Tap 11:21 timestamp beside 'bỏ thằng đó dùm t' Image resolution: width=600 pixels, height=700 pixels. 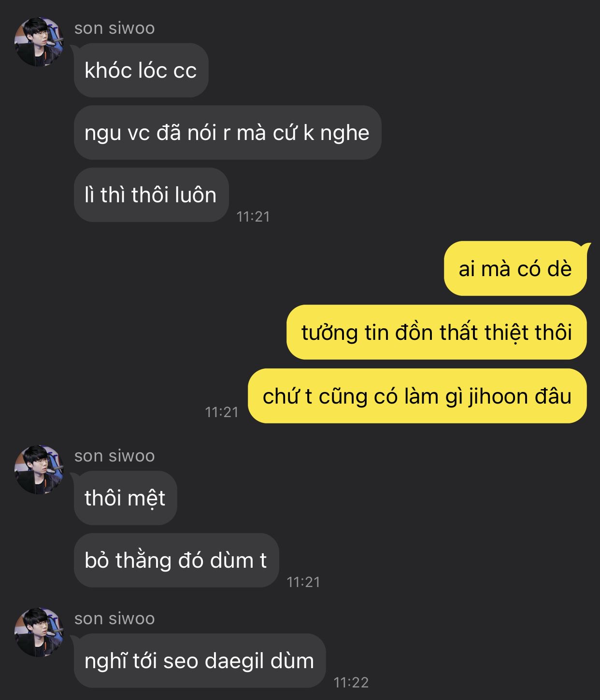click(303, 582)
